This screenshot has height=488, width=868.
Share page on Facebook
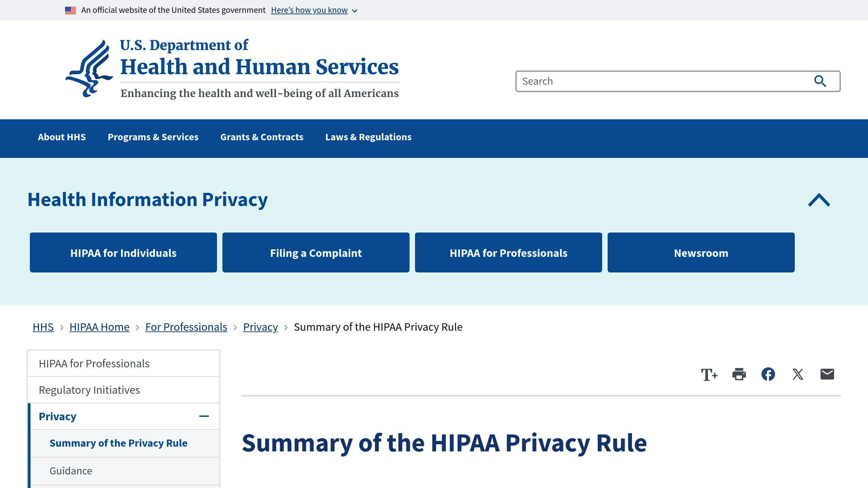tap(768, 374)
